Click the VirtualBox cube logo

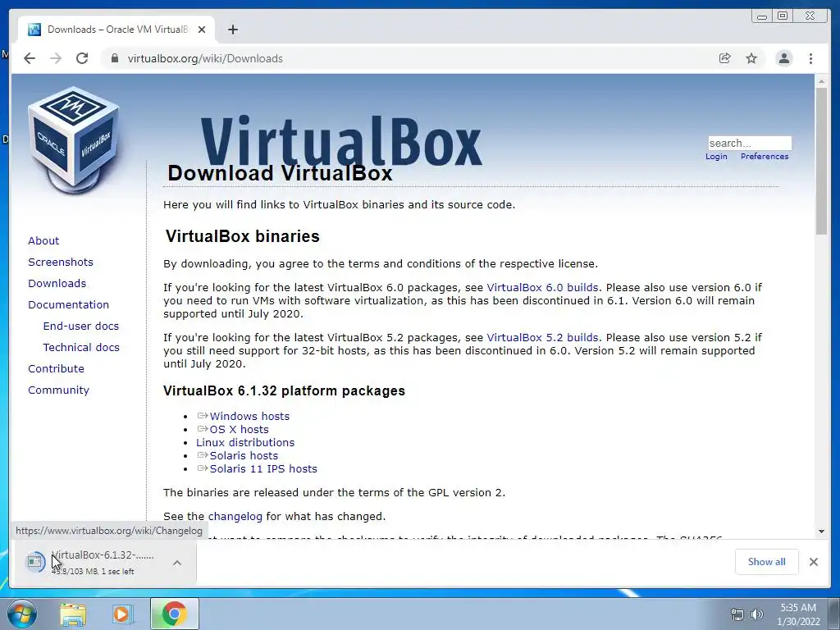click(x=73, y=140)
